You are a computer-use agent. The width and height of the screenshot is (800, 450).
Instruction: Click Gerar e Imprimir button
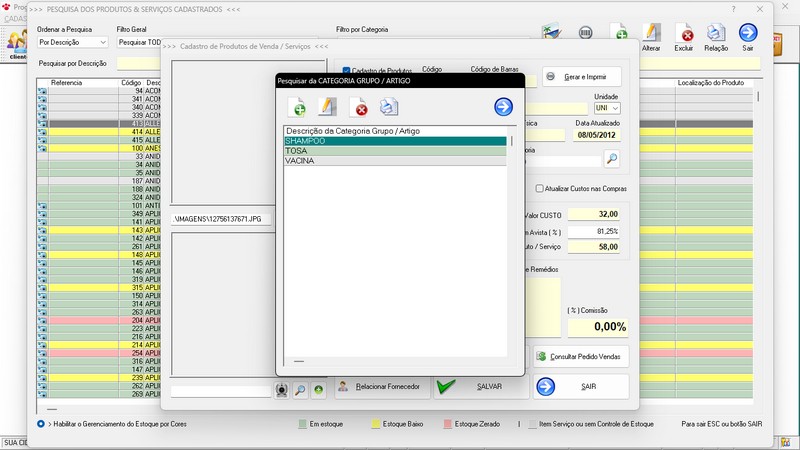pos(582,77)
